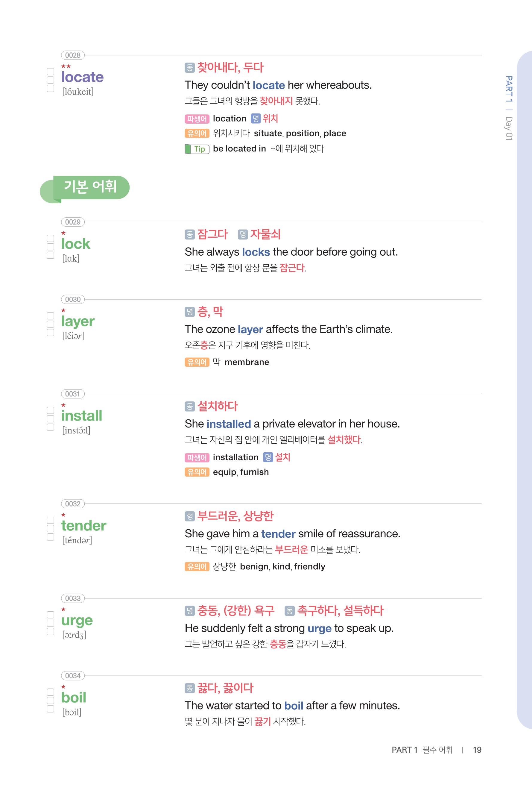Click the 형 badge in the tender entry
The height and width of the screenshot is (787, 532).
tap(189, 516)
